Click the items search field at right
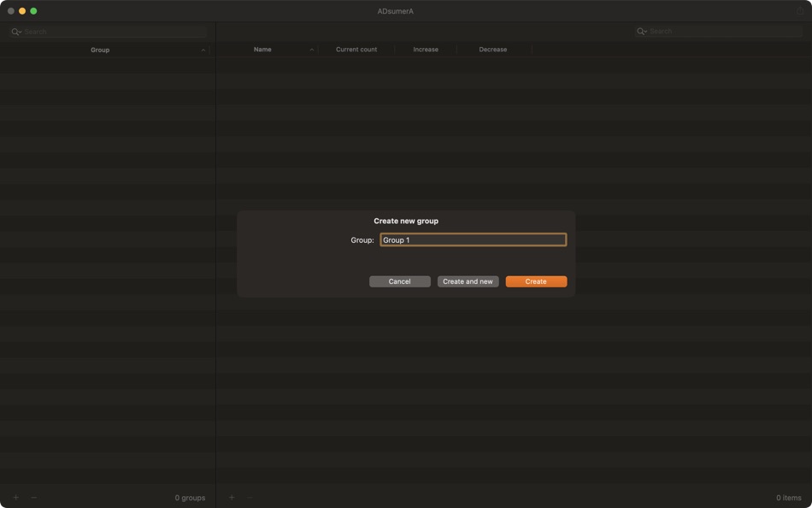 (x=718, y=31)
